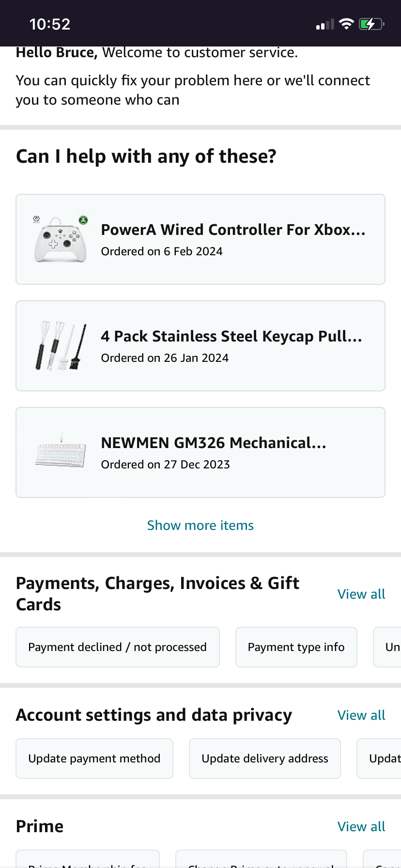
Task: Choose Update payment method
Action: click(x=94, y=759)
